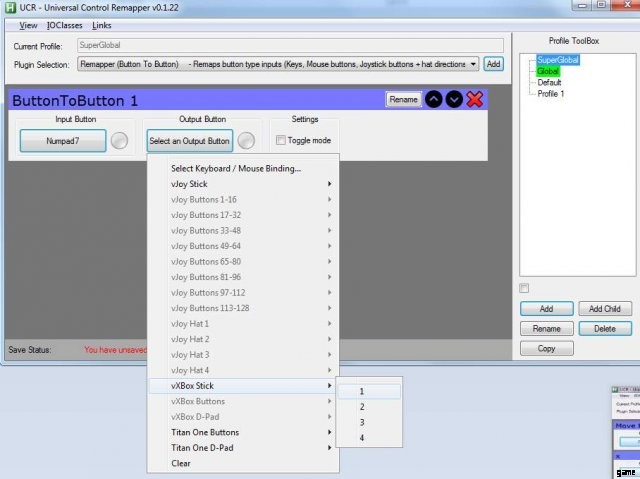This screenshot has width=640, height=479.
Task: Click the Current Profile text field
Action: (x=288, y=45)
